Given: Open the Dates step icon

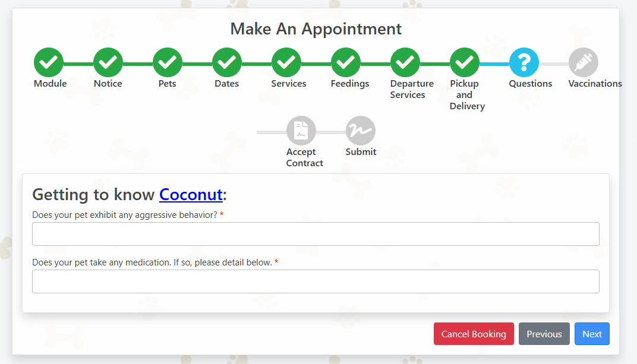Looking at the screenshot, I should point(226,62).
